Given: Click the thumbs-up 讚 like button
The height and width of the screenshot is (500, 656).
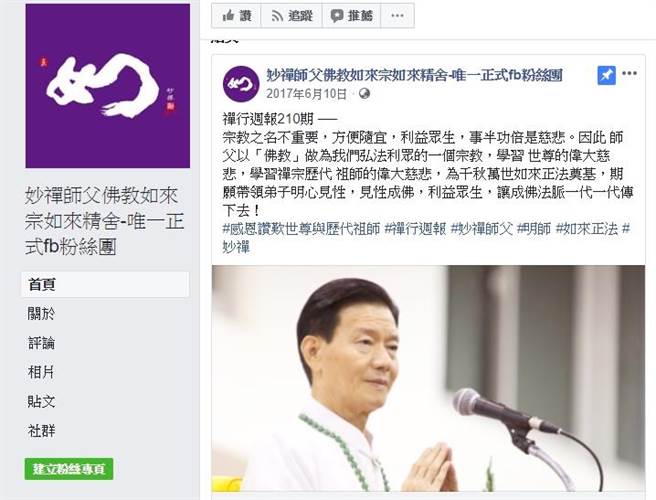Looking at the screenshot, I should (236, 16).
